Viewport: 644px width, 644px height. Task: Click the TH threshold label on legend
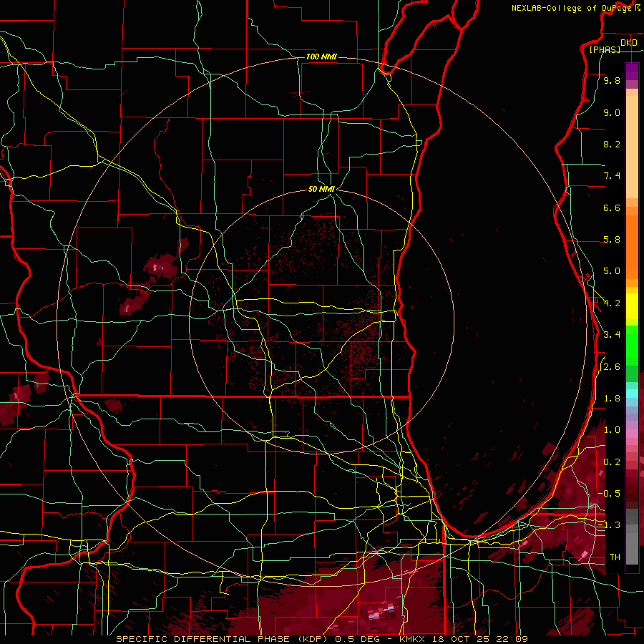(x=615, y=557)
